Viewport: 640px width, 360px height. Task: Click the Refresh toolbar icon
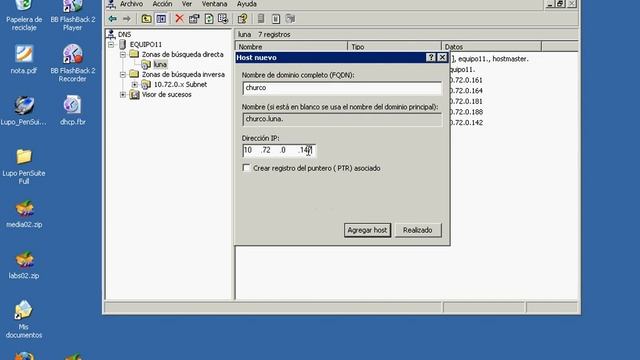[209, 19]
